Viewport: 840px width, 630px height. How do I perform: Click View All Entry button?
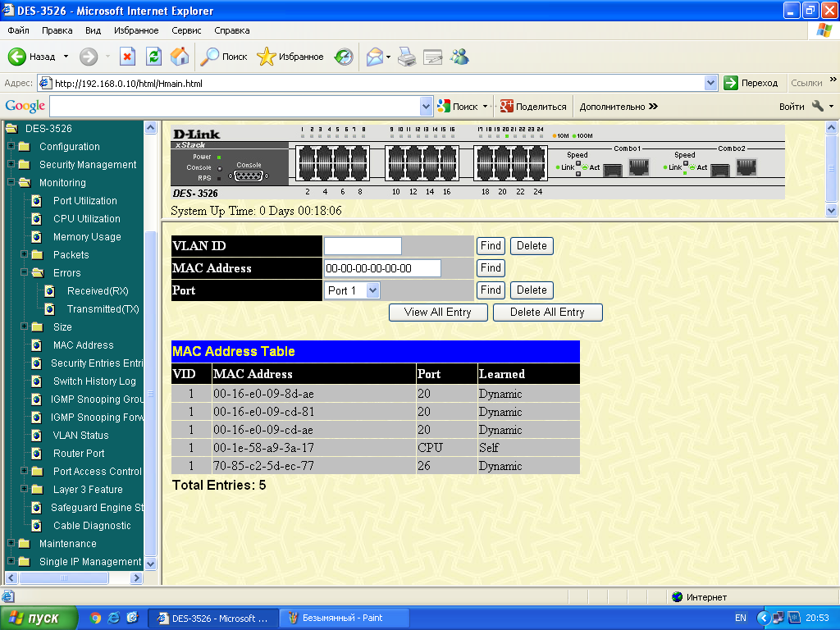coord(438,313)
